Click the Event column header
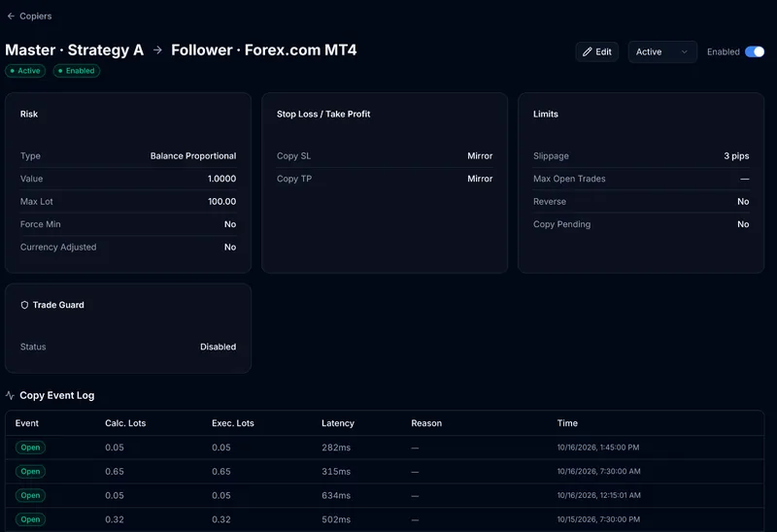This screenshot has height=532, width=777. (27, 423)
